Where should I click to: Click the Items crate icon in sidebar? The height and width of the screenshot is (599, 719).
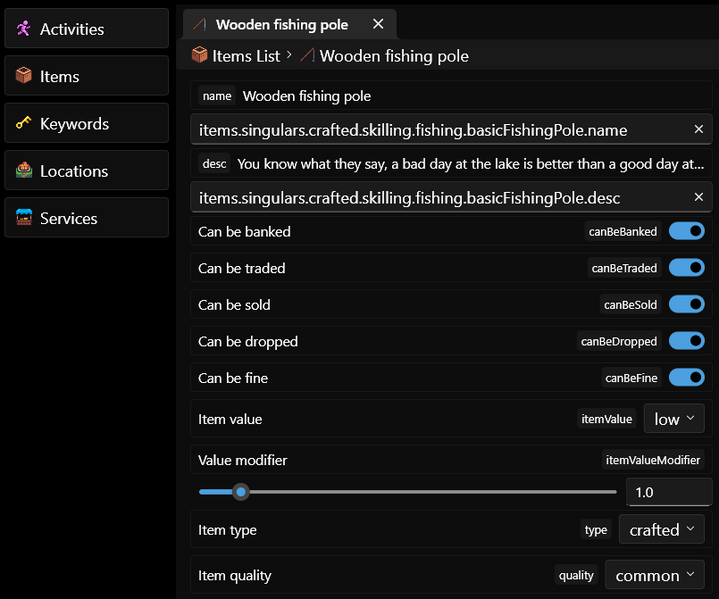point(23,76)
